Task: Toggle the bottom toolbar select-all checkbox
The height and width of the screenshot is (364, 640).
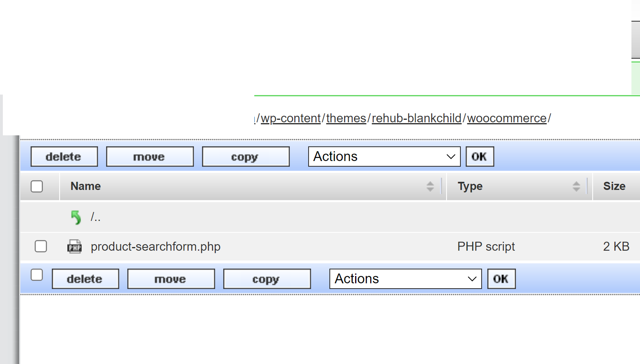Action: [x=37, y=275]
